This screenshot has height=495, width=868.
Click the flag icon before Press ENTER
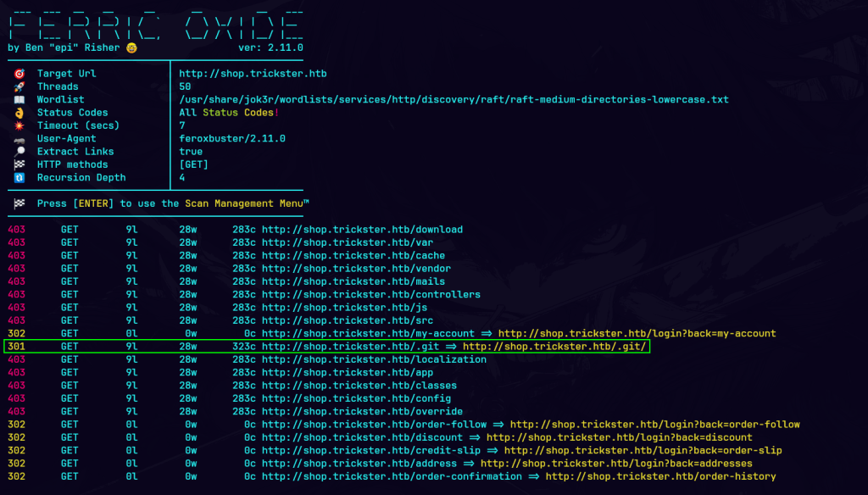pos(19,203)
